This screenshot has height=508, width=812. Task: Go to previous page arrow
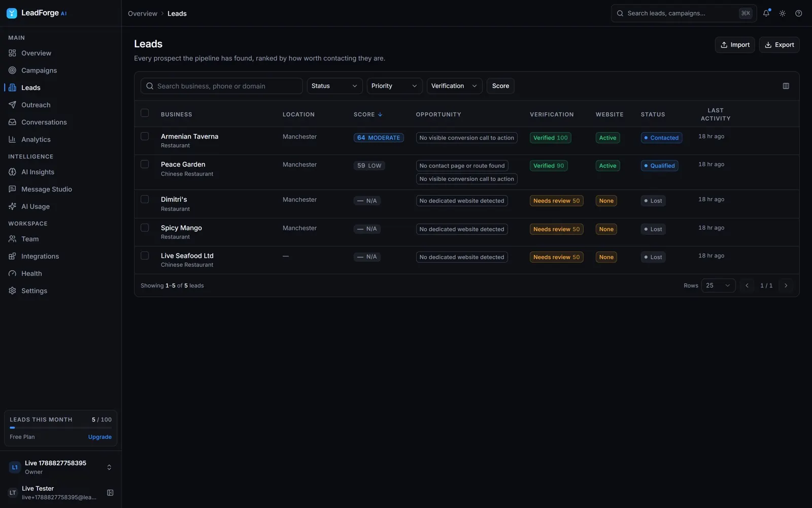point(747,285)
